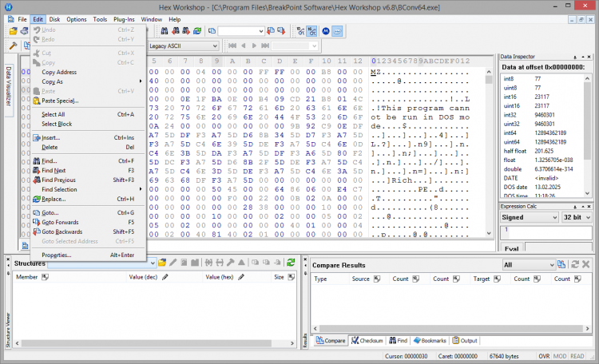Click the hex editor vertical scrollbar
The image size is (599, 364).
489,152
